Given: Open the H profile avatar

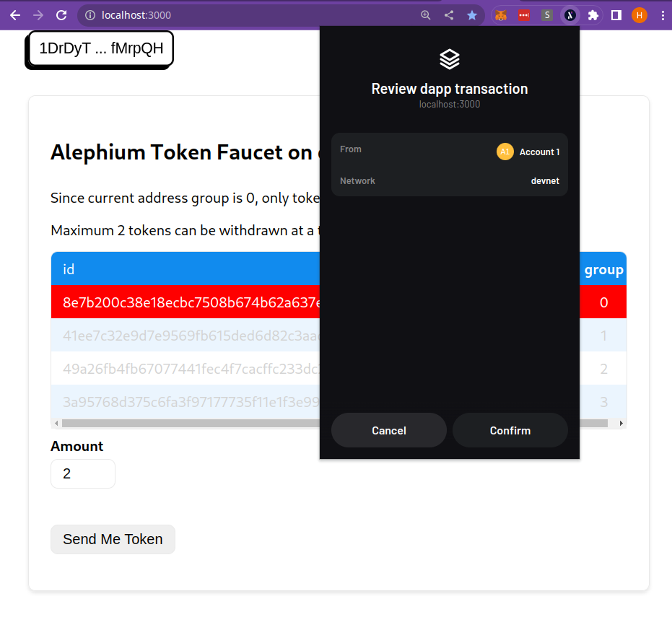Looking at the screenshot, I should coord(640,15).
